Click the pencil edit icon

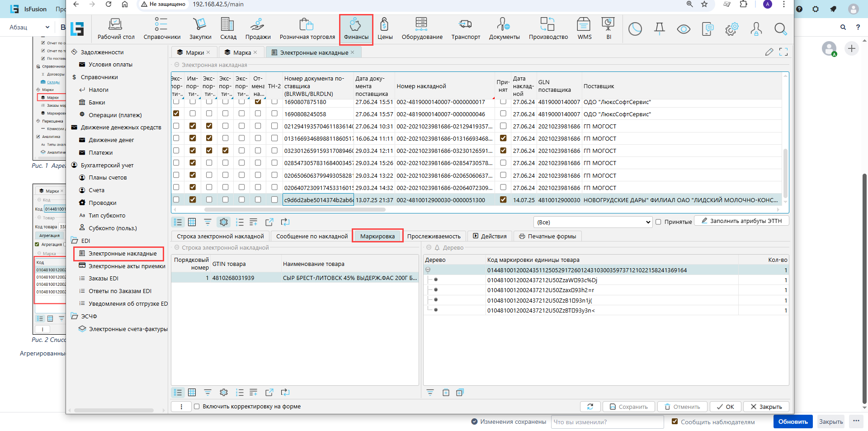click(769, 52)
